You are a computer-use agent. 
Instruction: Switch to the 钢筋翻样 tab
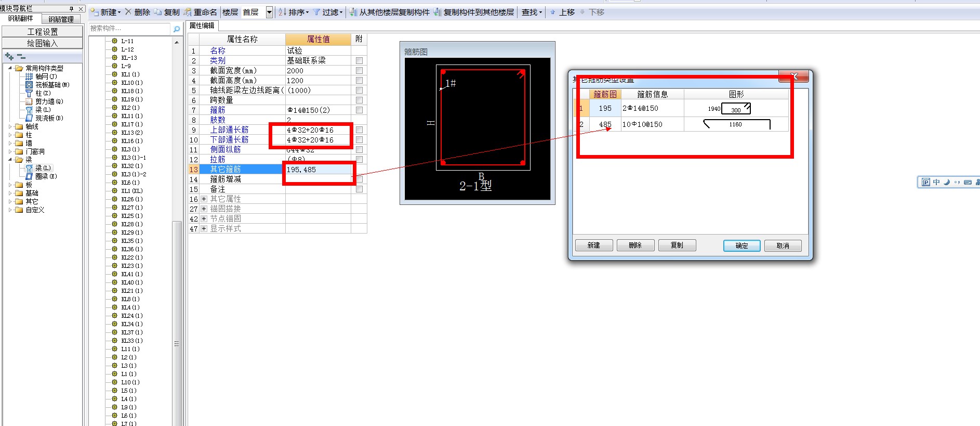click(21, 18)
